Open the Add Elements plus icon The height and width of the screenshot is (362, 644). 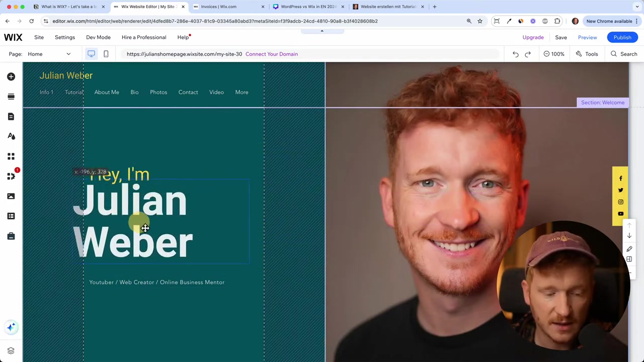click(11, 76)
